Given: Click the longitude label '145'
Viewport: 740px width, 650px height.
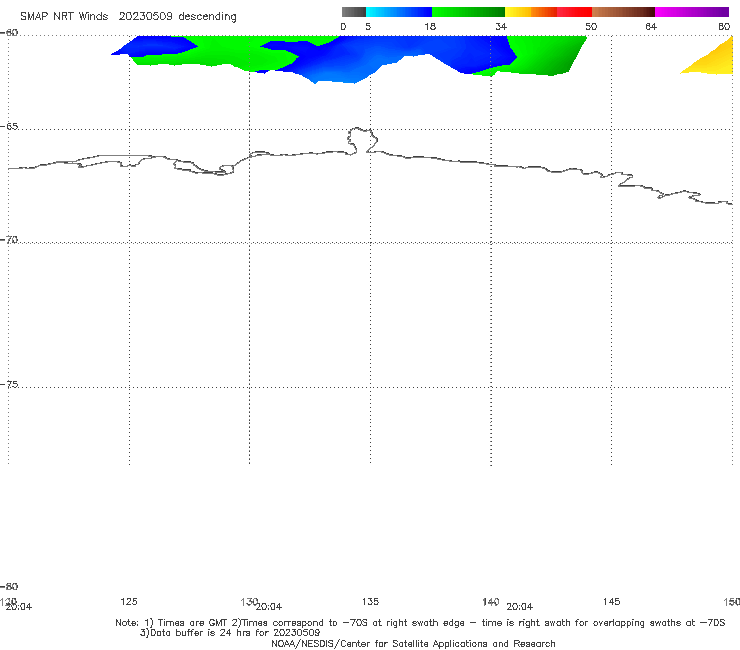Looking at the screenshot, I should point(612,601).
